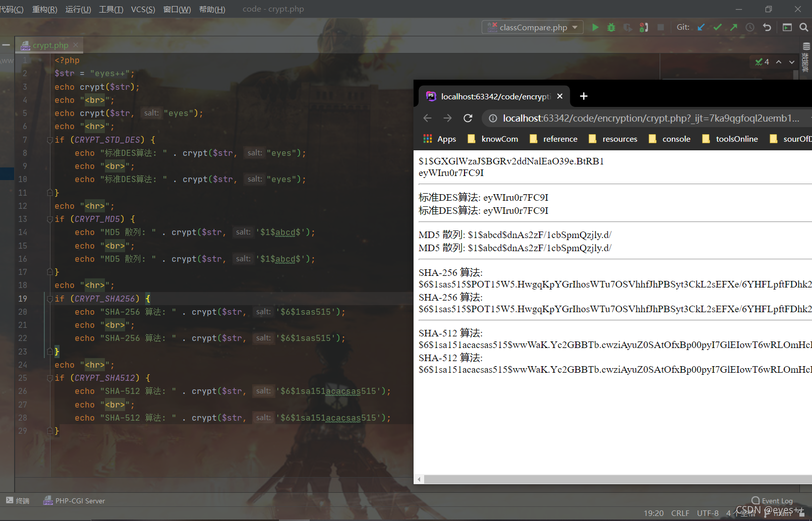Open the Database tool window on the right edge
Image resolution: width=812 pixels, height=521 pixels.
click(806, 59)
